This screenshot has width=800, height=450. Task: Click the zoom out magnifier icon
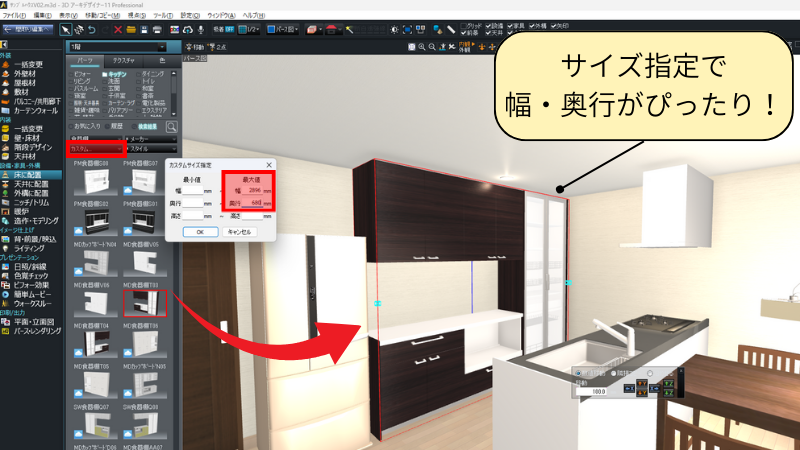pyautogui.click(x=432, y=47)
